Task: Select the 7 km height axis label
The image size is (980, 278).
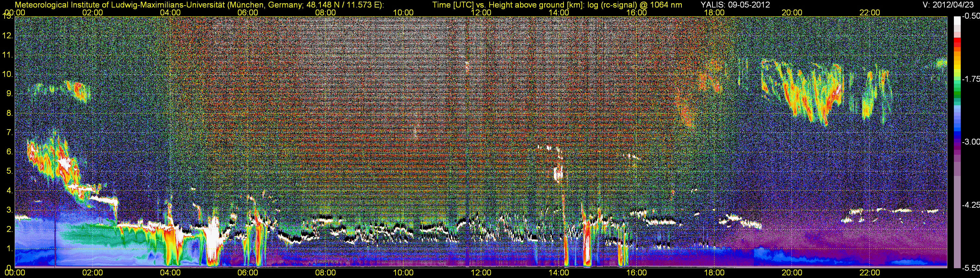Action: coord(9,132)
